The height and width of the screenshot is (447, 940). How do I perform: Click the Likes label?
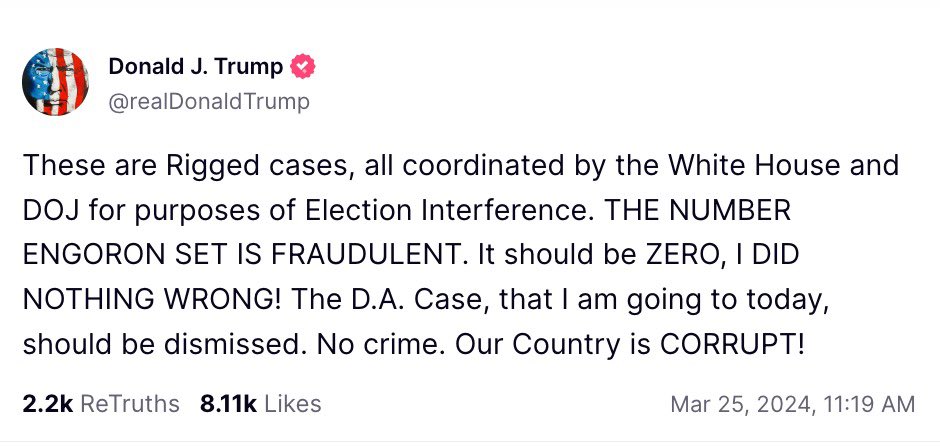tap(293, 404)
